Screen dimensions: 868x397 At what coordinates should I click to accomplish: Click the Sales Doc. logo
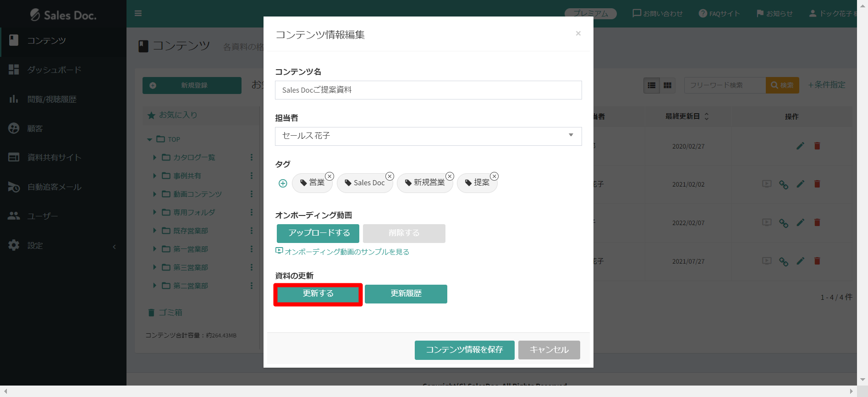click(63, 15)
